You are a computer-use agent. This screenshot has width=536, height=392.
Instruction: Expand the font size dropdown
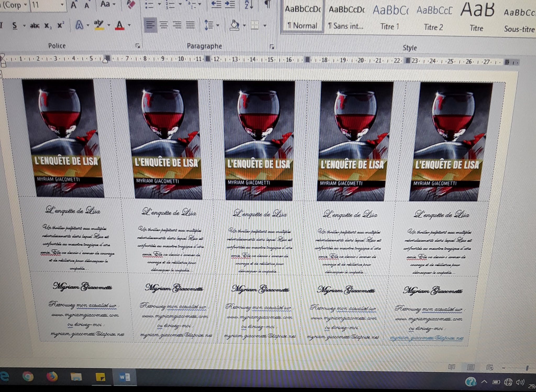pos(62,5)
